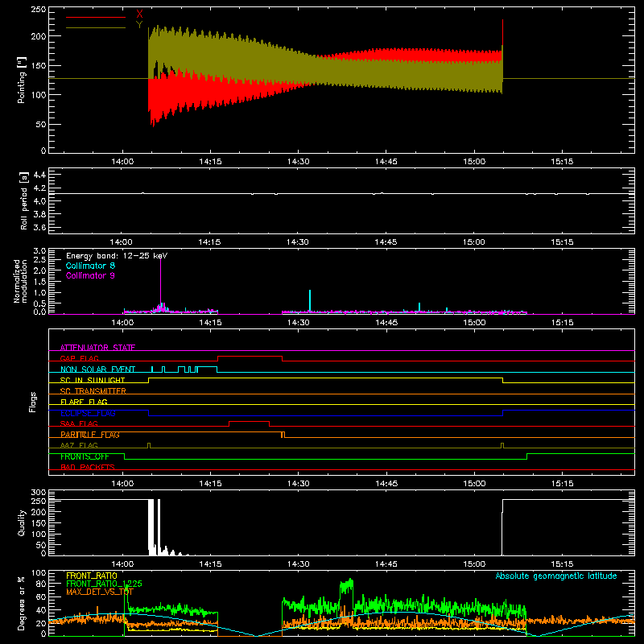Select the 'Energy band: 12-25 keV' annotation
This screenshot has height=644, width=644.
117,256
